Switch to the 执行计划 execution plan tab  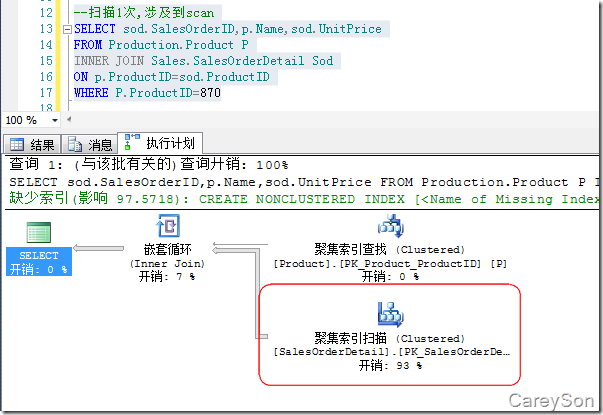pos(160,143)
